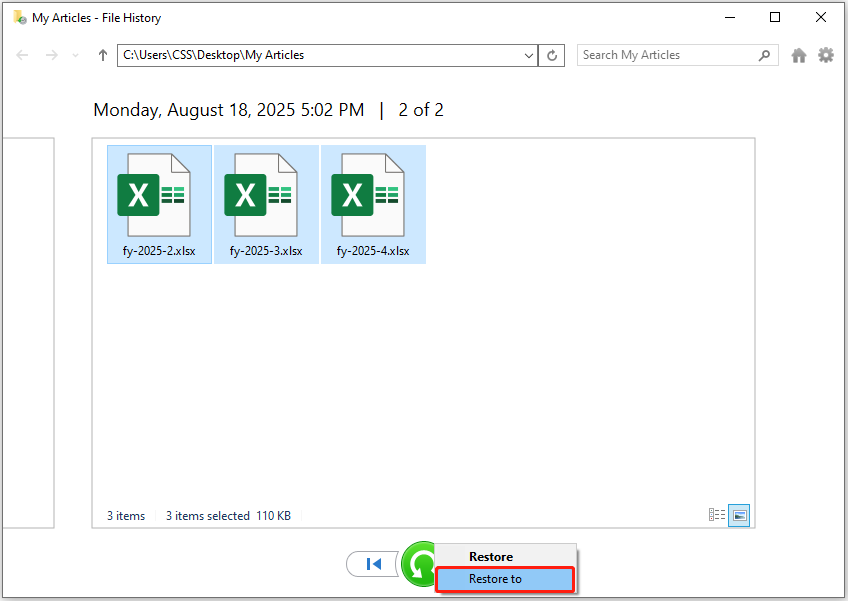Switch to large icons view layout

739,514
